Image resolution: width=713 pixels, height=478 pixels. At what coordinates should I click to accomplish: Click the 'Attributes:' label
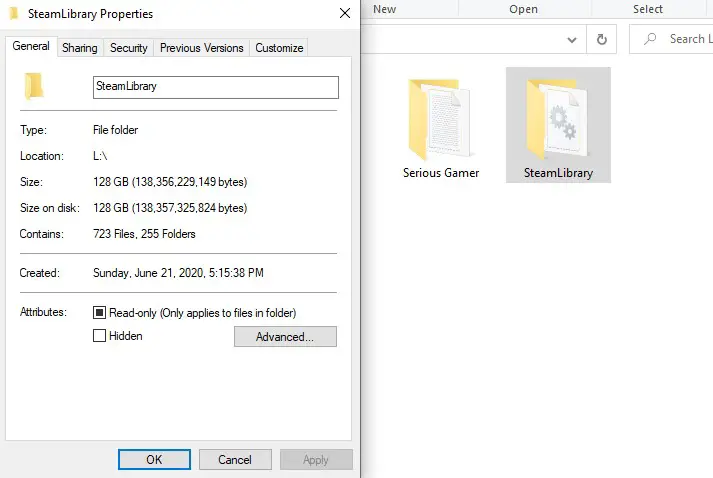[43, 312]
